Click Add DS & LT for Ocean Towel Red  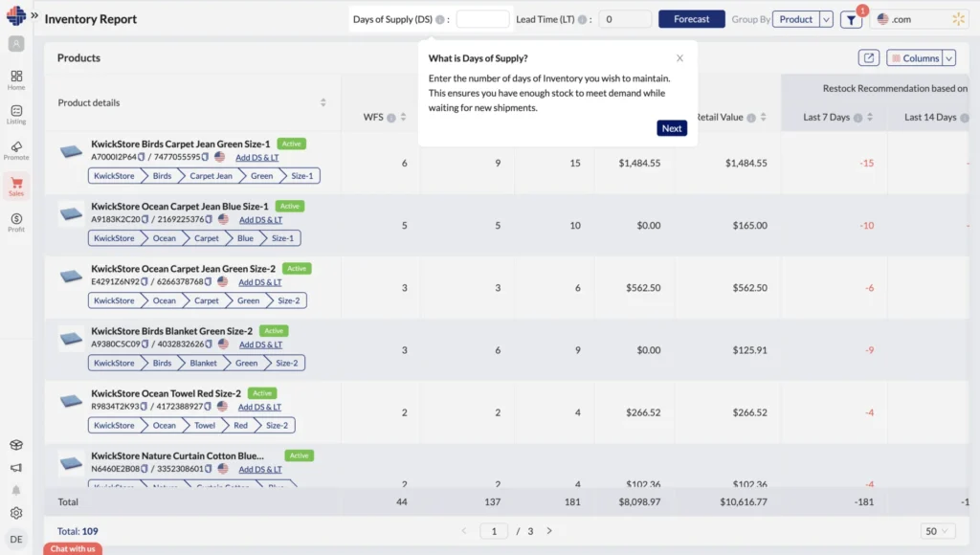(259, 408)
